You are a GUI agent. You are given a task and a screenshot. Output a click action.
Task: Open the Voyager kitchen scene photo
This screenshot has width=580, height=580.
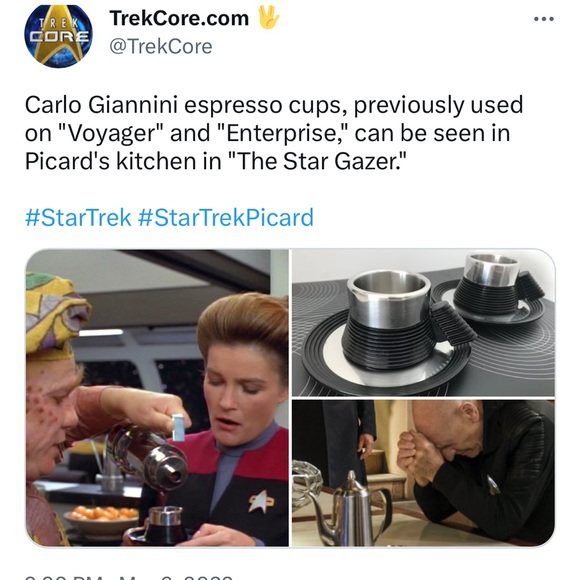tap(157, 398)
